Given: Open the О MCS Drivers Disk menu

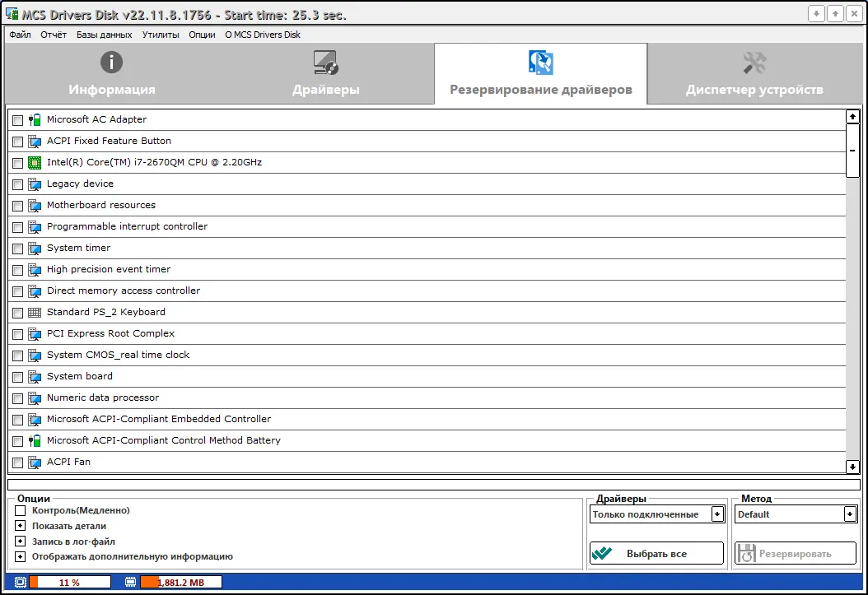Looking at the screenshot, I should 263,35.
